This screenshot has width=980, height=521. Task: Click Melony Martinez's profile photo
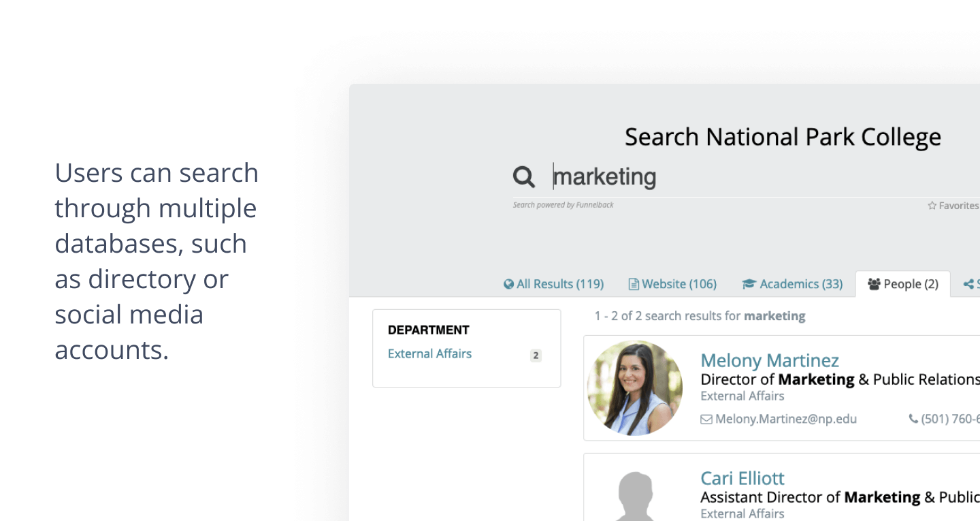pyautogui.click(x=635, y=388)
